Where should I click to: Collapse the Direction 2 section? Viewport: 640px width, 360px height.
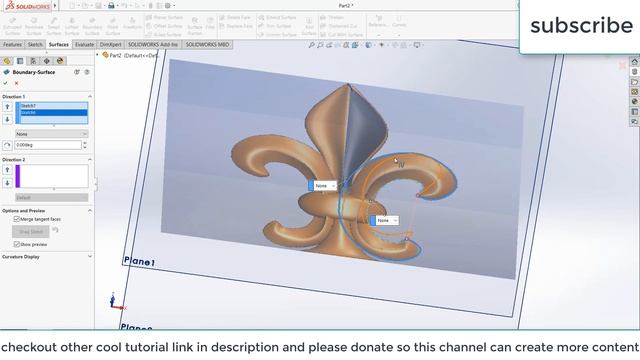coord(89,160)
